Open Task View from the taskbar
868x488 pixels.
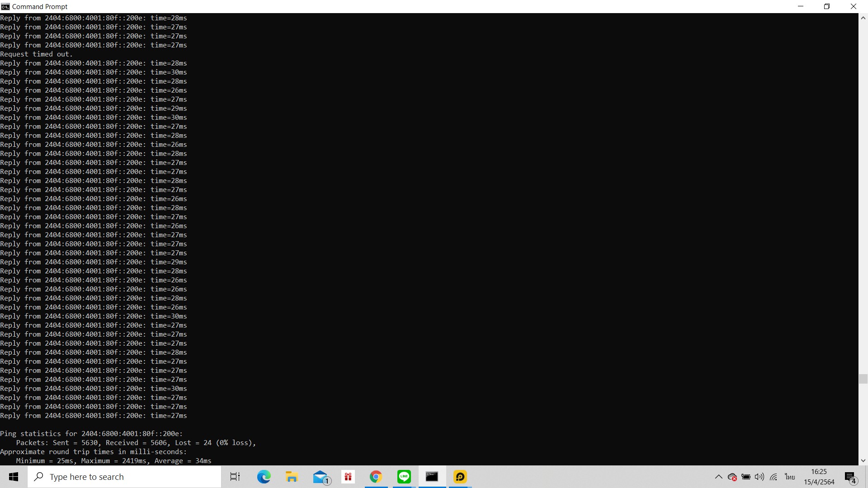click(x=235, y=477)
